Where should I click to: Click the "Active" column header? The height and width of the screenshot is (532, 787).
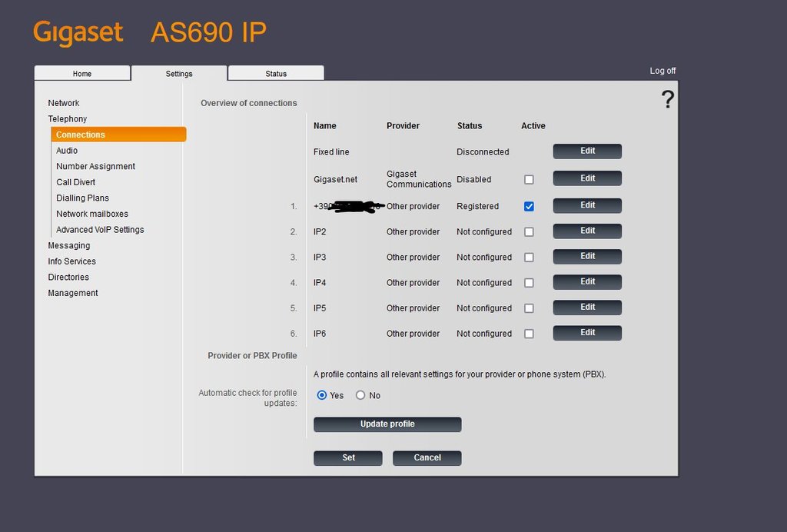pos(533,126)
